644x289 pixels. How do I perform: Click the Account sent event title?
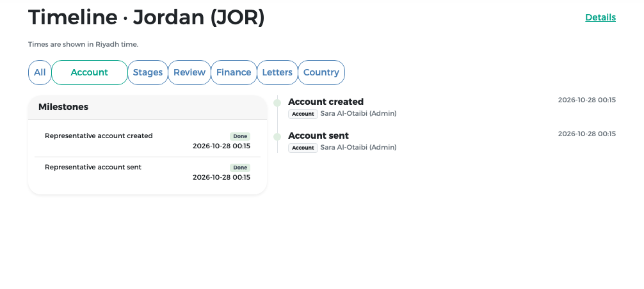(x=318, y=136)
